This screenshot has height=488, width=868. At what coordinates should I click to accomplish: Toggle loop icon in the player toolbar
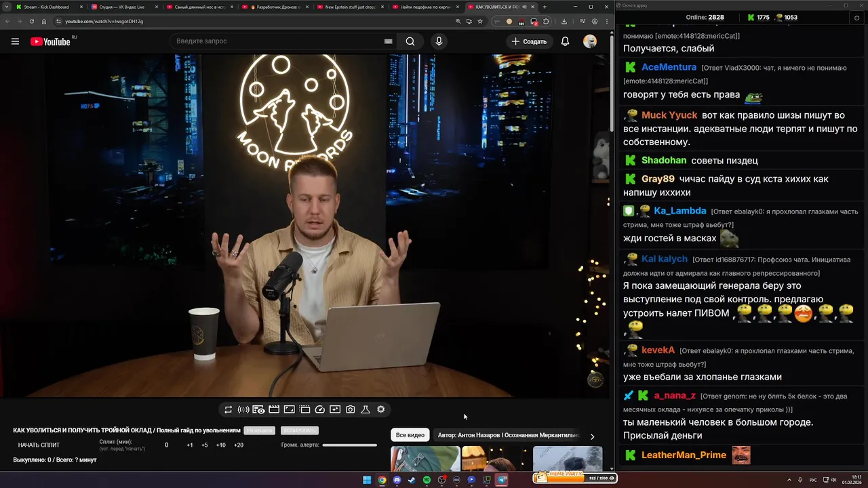[x=228, y=409]
